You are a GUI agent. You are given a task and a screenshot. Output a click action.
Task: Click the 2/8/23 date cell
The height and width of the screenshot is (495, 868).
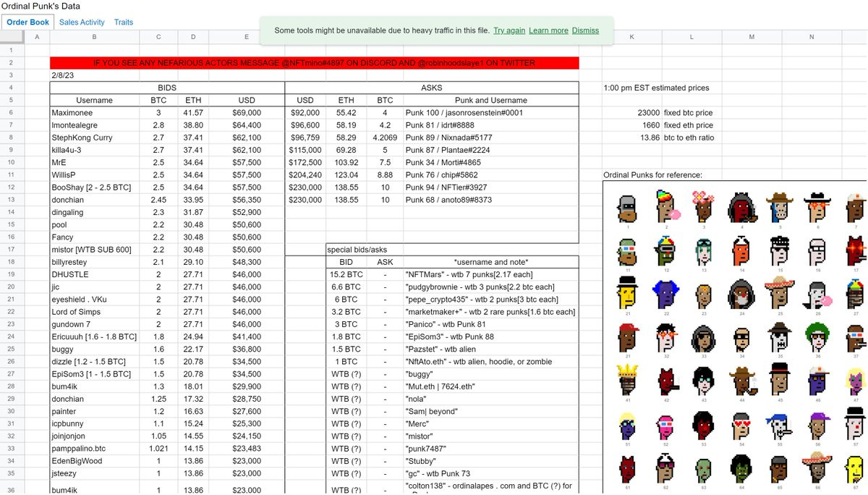pos(94,75)
